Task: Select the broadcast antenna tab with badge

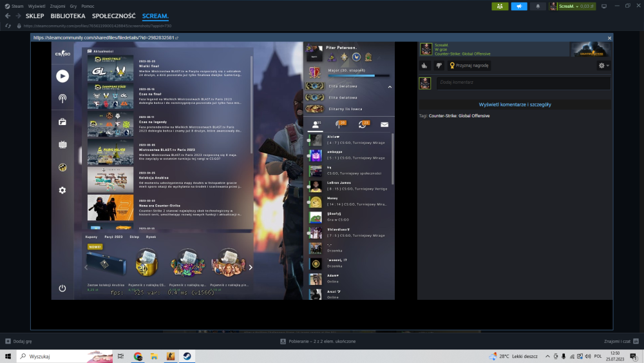Action: click(x=340, y=124)
